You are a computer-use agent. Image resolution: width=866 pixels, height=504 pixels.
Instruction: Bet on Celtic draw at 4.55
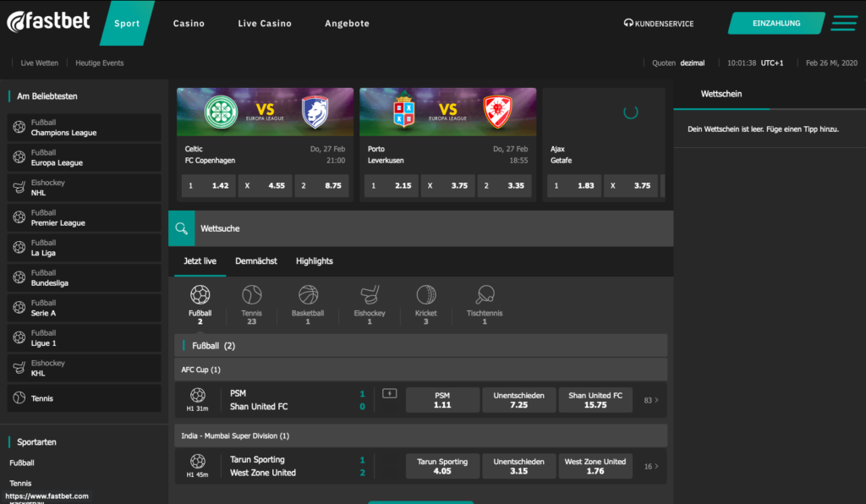(265, 186)
